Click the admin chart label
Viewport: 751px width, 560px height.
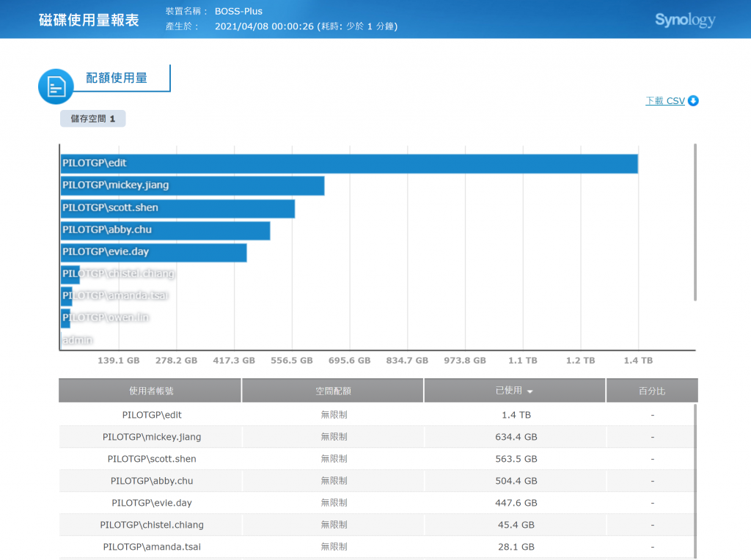coord(77,340)
